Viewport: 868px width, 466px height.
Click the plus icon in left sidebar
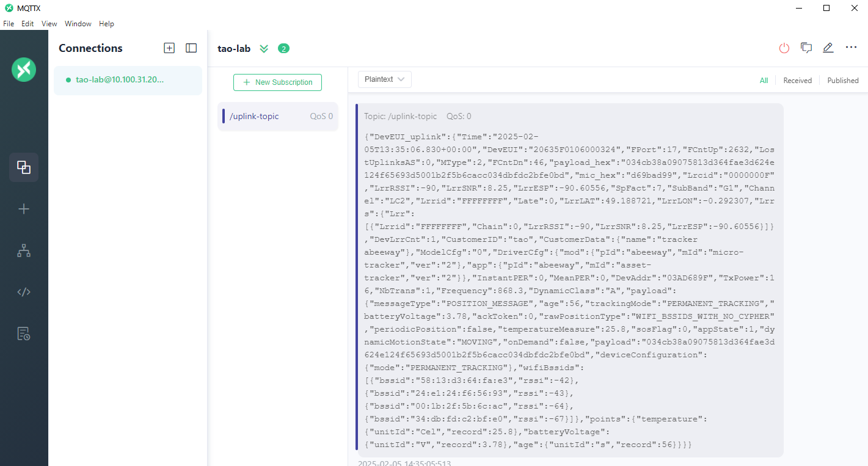click(x=24, y=209)
